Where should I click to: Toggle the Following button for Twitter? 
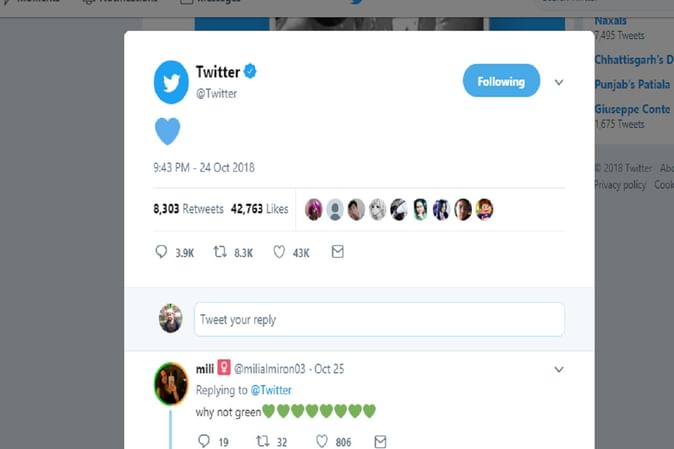501,81
